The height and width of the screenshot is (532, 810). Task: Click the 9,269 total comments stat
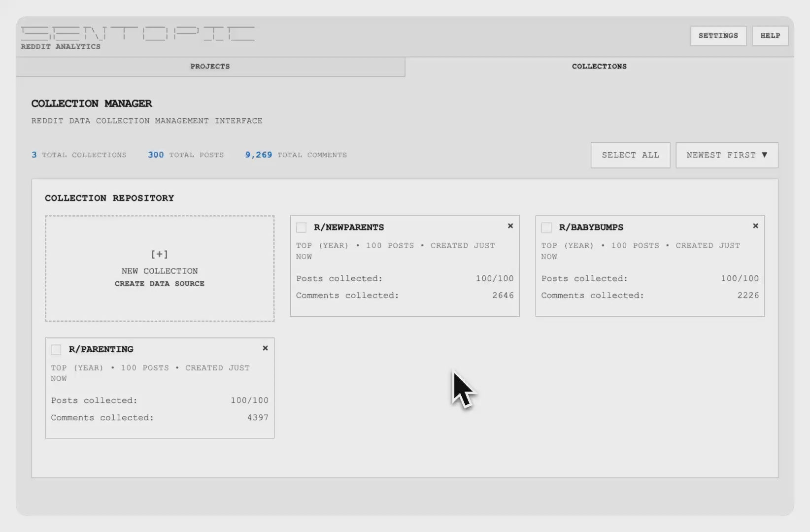point(296,155)
